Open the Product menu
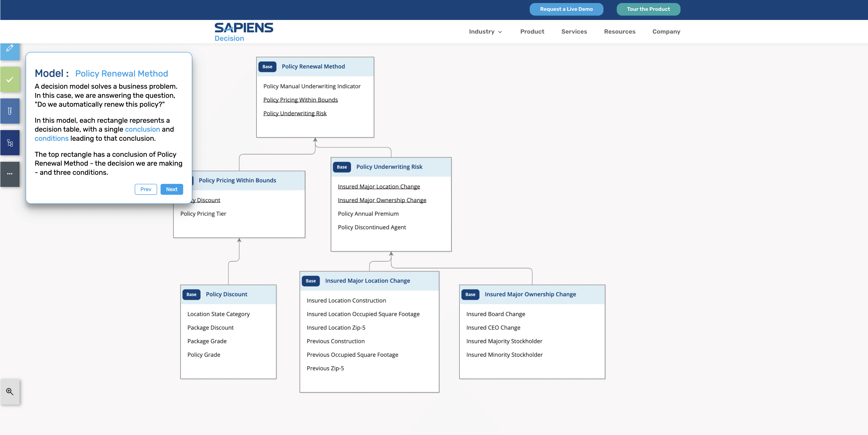The width and height of the screenshot is (868, 435). (x=532, y=32)
